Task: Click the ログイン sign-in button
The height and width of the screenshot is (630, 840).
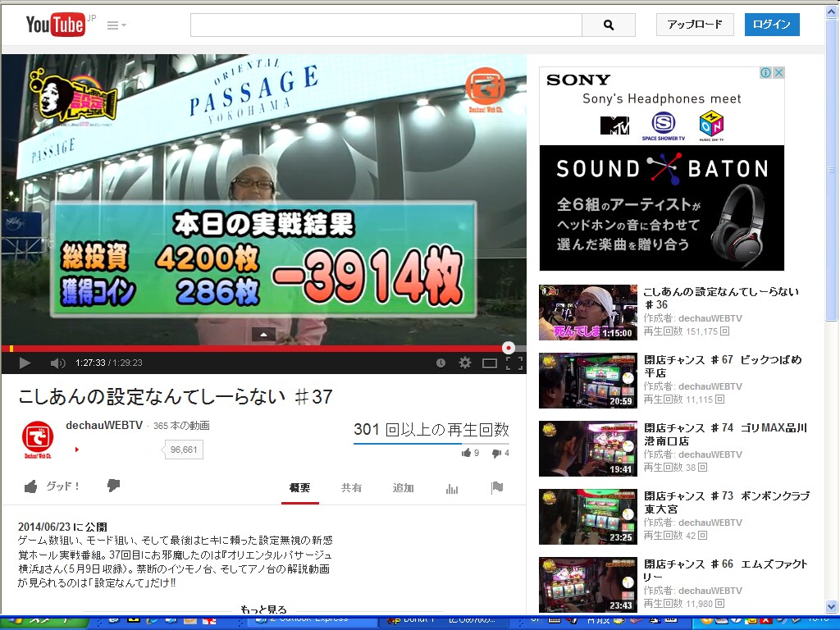Action: click(x=771, y=24)
